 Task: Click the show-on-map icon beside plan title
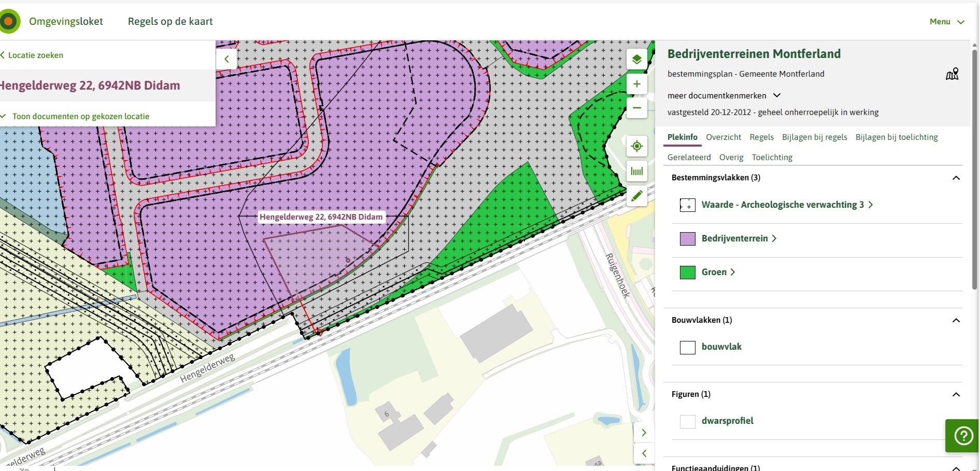coord(952,74)
